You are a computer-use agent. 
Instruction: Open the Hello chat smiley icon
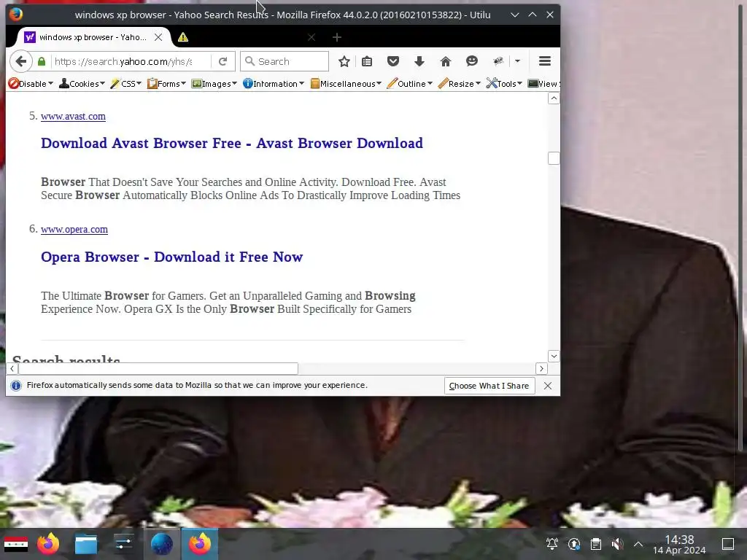[x=472, y=61]
